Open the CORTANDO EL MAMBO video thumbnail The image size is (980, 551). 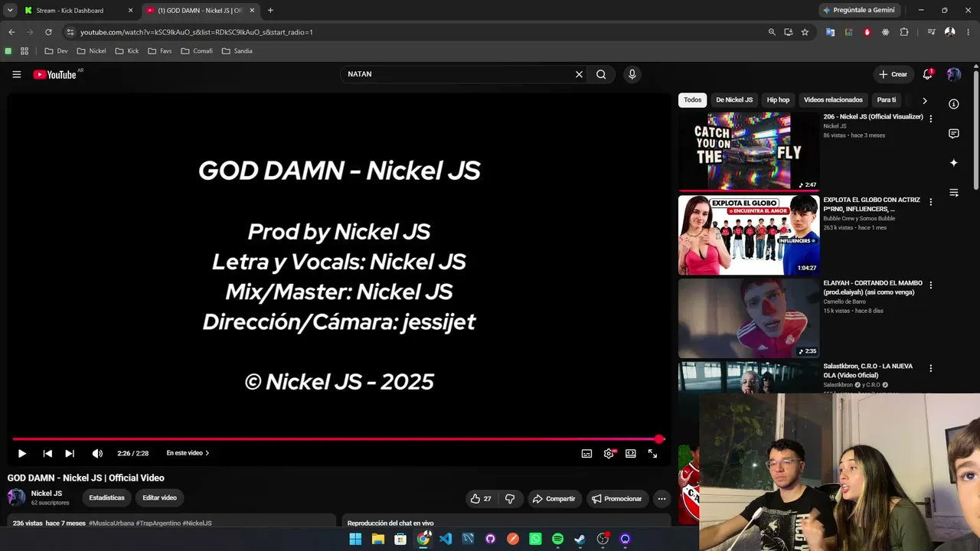point(749,318)
